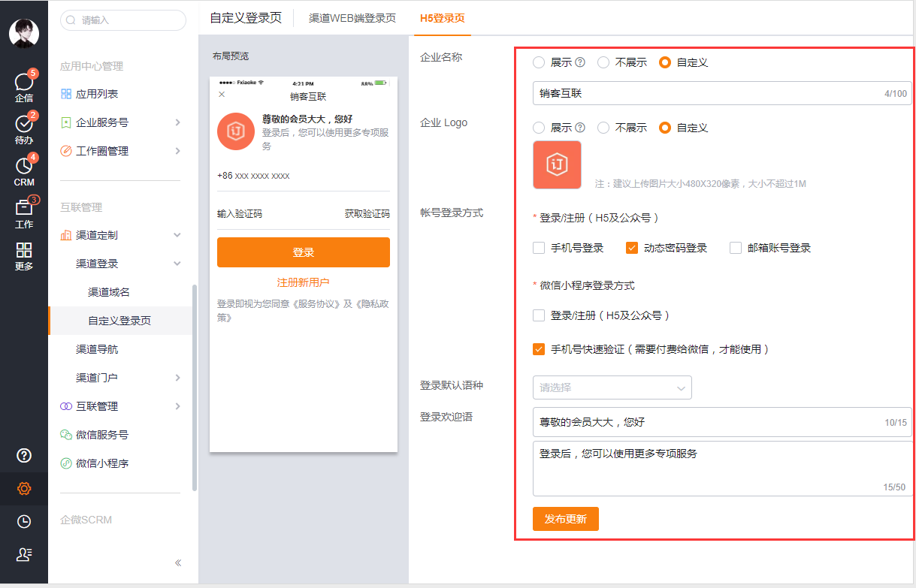Click the orange 企业 Logo thumbnail
Image resolution: width=916 pixels, height=588 pixels.
[x=557, y=164]
